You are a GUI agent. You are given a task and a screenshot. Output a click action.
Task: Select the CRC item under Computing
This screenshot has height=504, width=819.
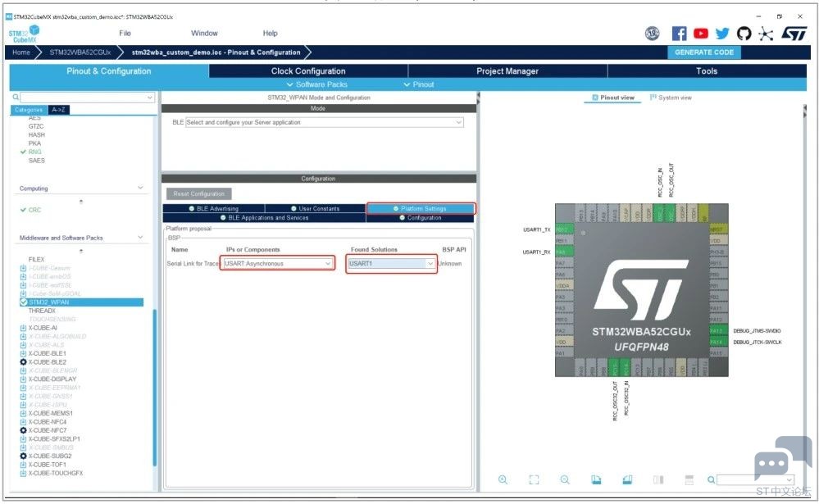pyautogui.click(x=34, y=210)
